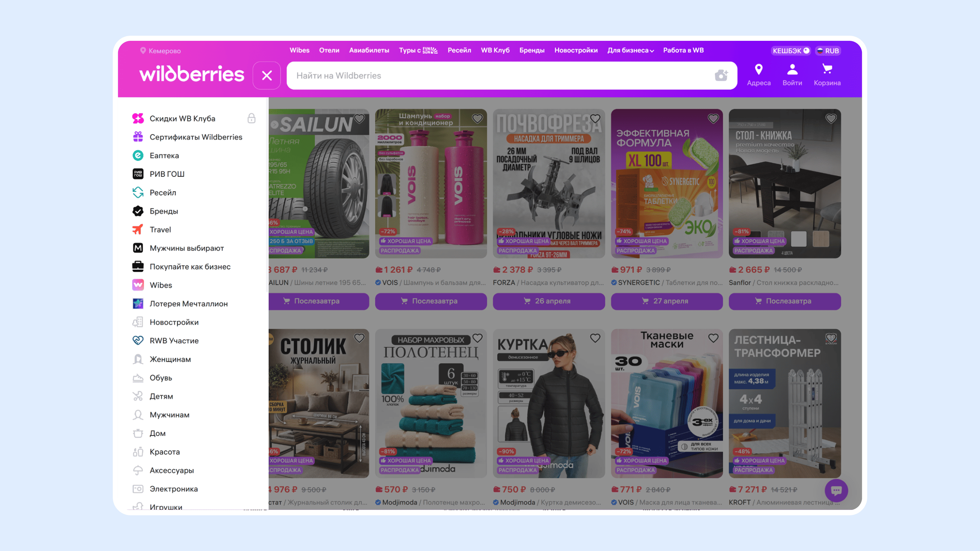Open Работа в WB link
Image resolution: width=980 pixels, height=551 pixels.
point(683,50)
